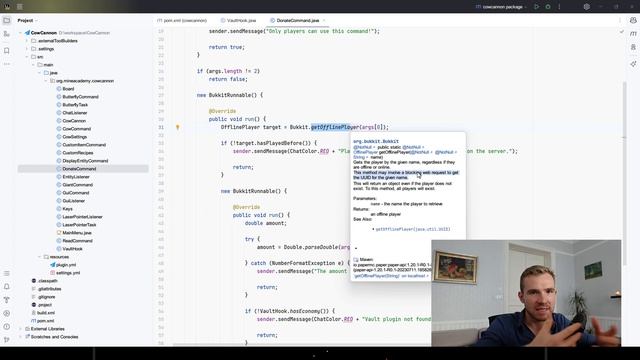Open MainMenu.java in tree

click(x=77, y=233)
